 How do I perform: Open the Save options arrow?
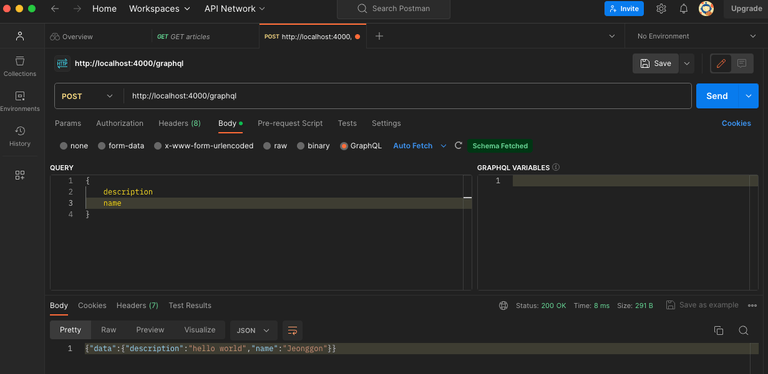point(686,64)
